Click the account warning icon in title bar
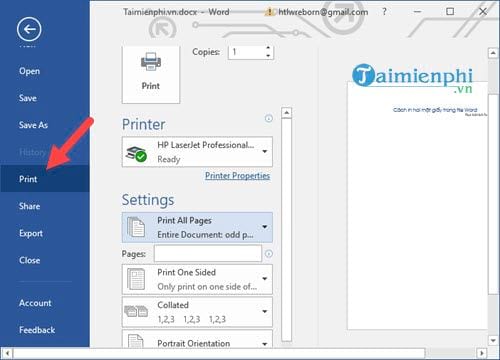 click(269, 12)
